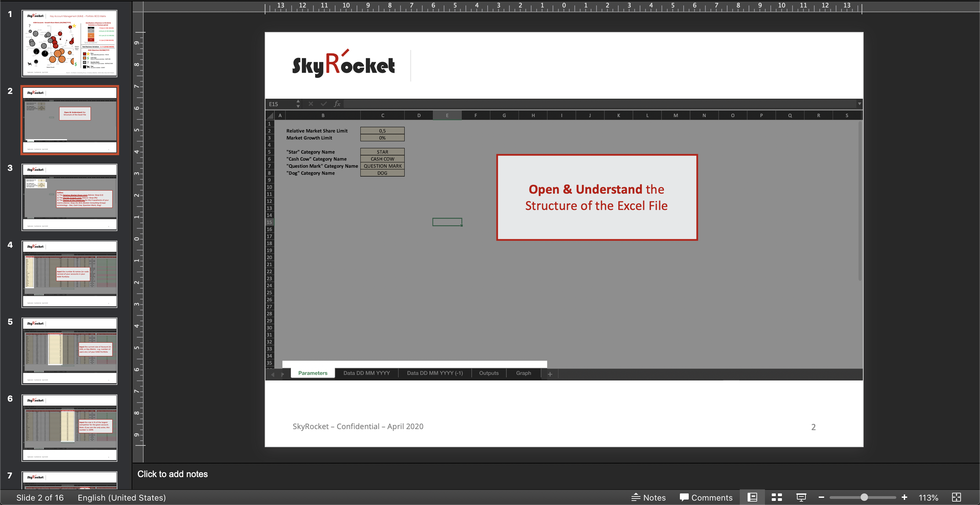Click the E15 name box
The width and height of the screenshot is (980, 505).
coord(281,104)
